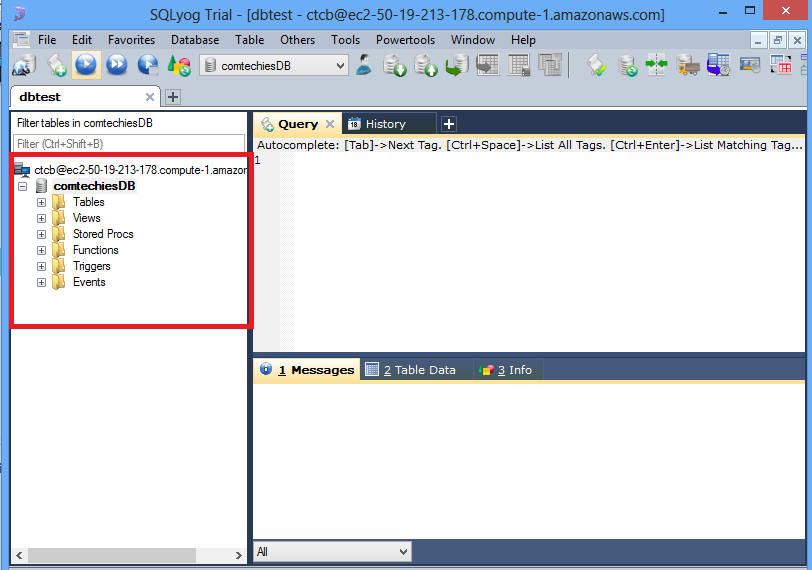This screenshot has height=570, width=812.
Task: Click the schema sync icon with converging green arrows
Action: pos(656,65)
